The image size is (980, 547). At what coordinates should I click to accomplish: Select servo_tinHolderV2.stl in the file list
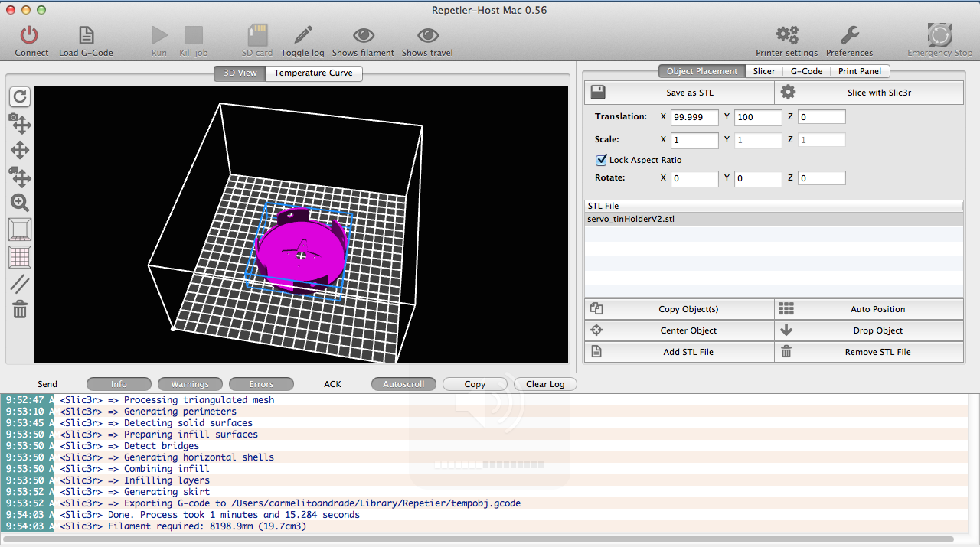(773, 219)
